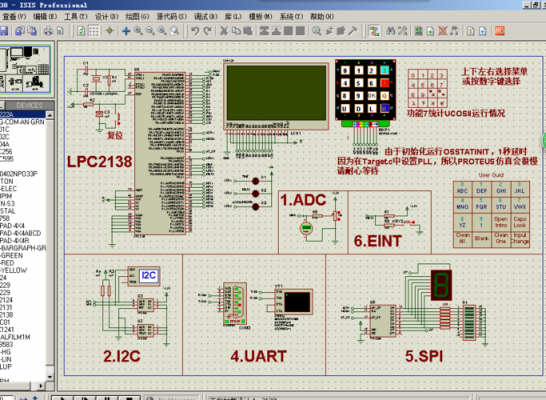Click the blue pan/center view icon
This screenshot has width=546, height=400.
[x=126, y=31]
